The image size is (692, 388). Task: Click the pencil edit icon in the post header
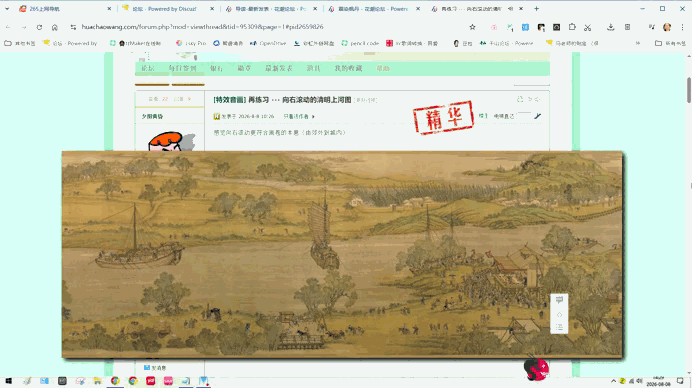pos(537,116)
